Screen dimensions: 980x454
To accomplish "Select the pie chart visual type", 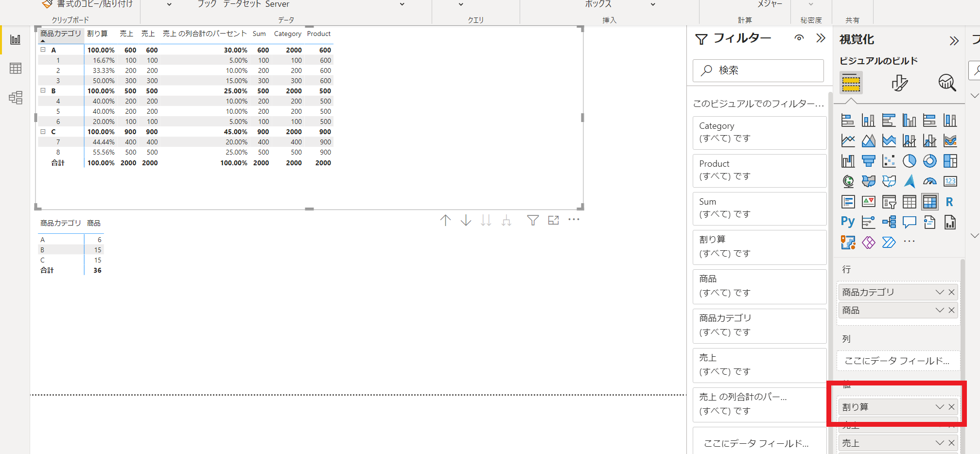I will [x=909, y=161].
